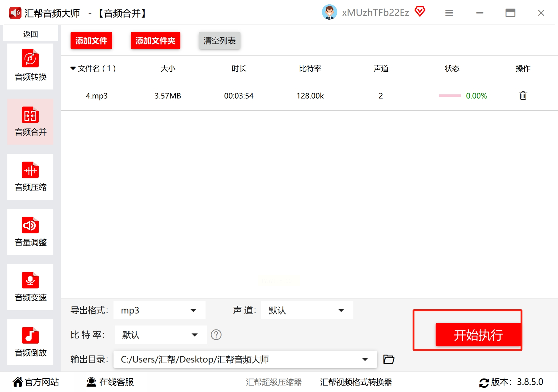Screen dimensions: 558x392
Task: Click the username xMUzhTFb22Ez
Action: (x=375, y=13)
